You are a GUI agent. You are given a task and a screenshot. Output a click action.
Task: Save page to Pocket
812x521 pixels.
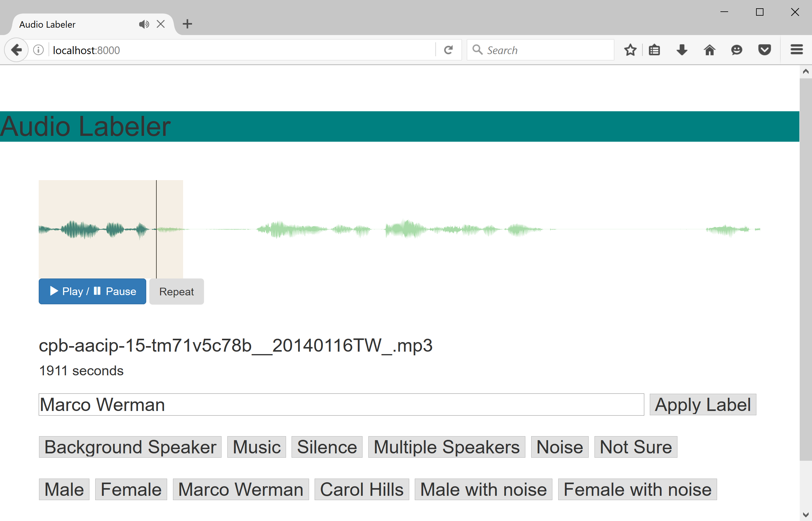tap(764, 50)
